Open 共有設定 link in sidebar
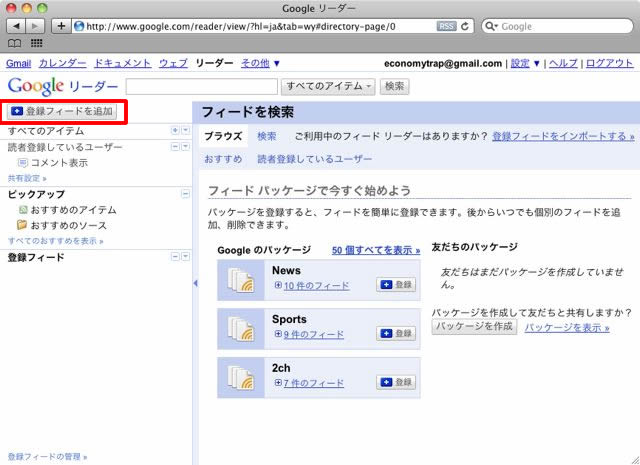Image resolution: width=640 pixels, height=465 pixels. coord(27,178)
